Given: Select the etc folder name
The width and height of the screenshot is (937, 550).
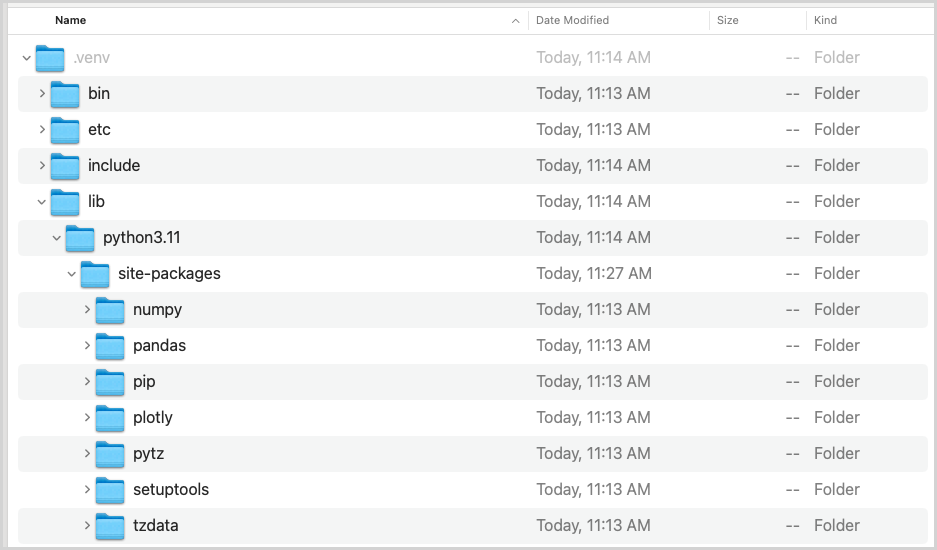Looking at the screenshot, I should pos(99,129).
